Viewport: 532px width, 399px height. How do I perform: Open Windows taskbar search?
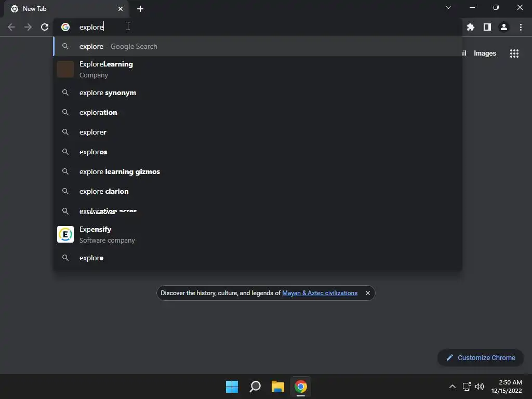point(255,387)
